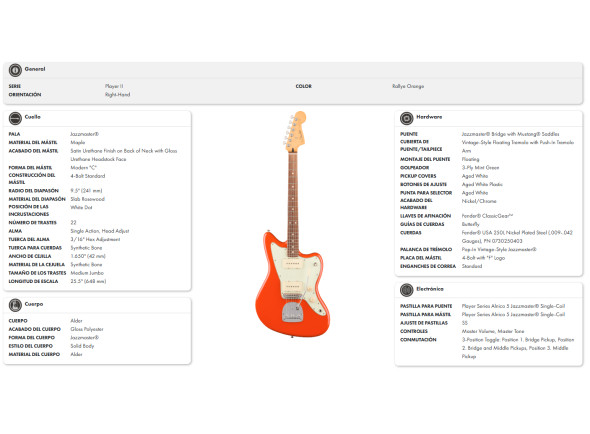Click the Cuello section neck icon

coord(15,118)
